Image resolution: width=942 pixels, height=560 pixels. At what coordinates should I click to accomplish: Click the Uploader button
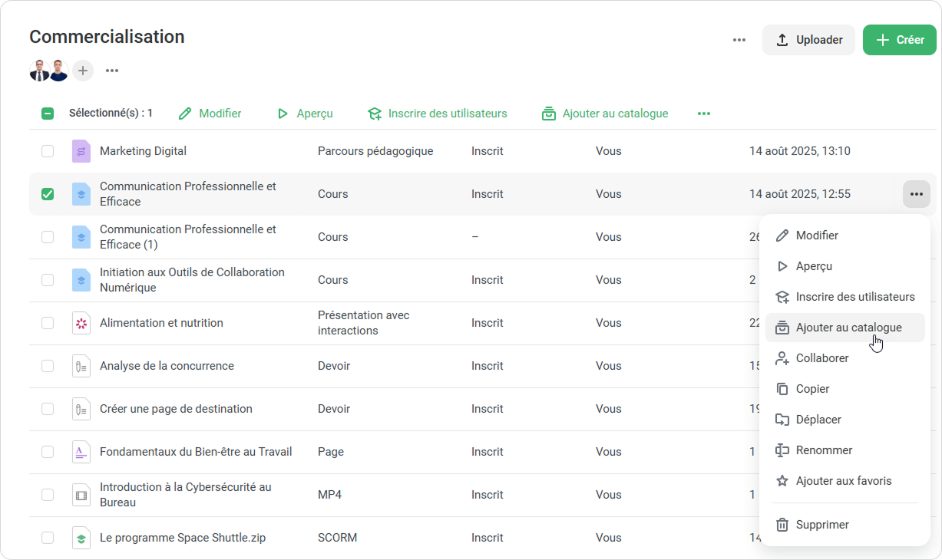[808, 40]
